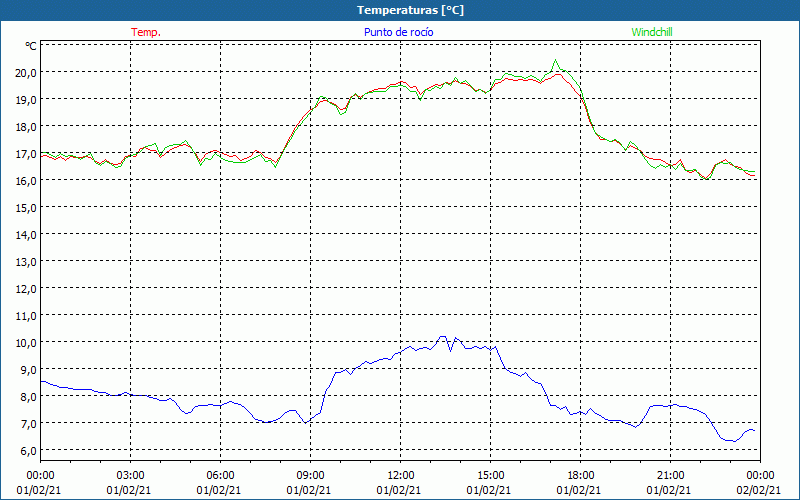Viewport: 800px width, 500px height.
Task: Select the green 'Windchill' legend label
Action: click(652, 32)
